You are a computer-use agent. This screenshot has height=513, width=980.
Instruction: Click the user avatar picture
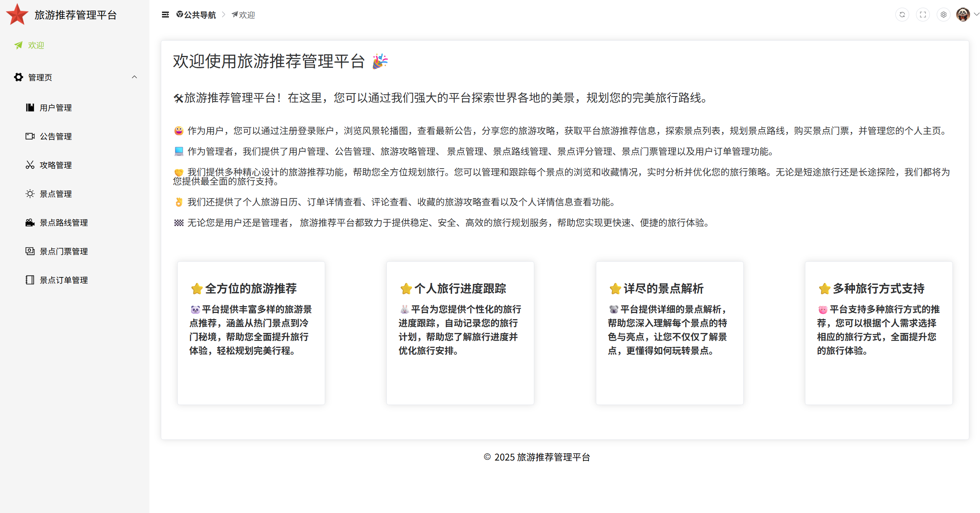pos(962,15)
